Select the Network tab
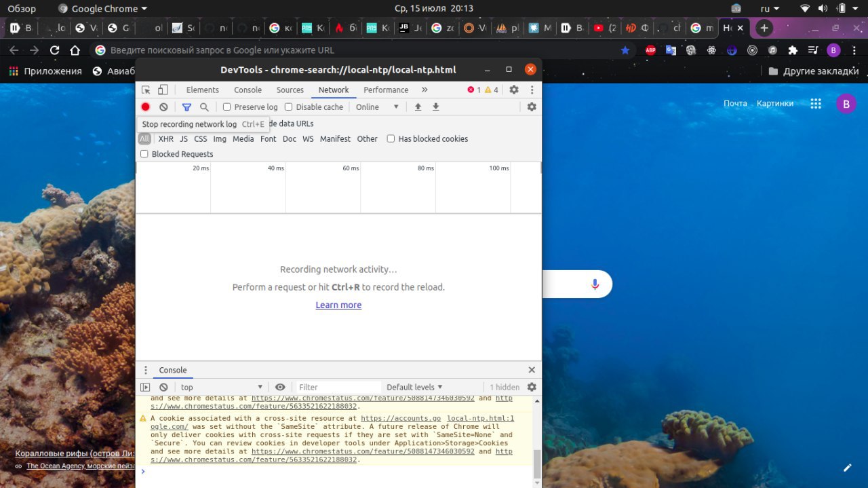 coord(334,90)
